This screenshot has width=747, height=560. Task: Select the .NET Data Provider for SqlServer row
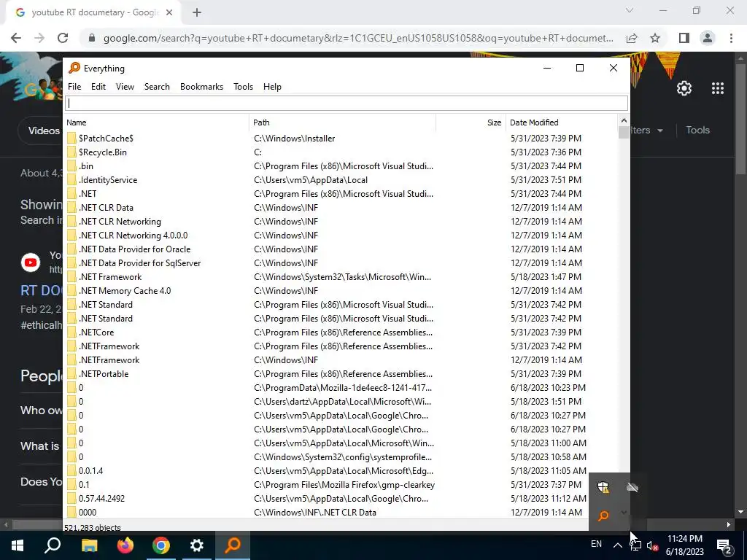[341, 262]
